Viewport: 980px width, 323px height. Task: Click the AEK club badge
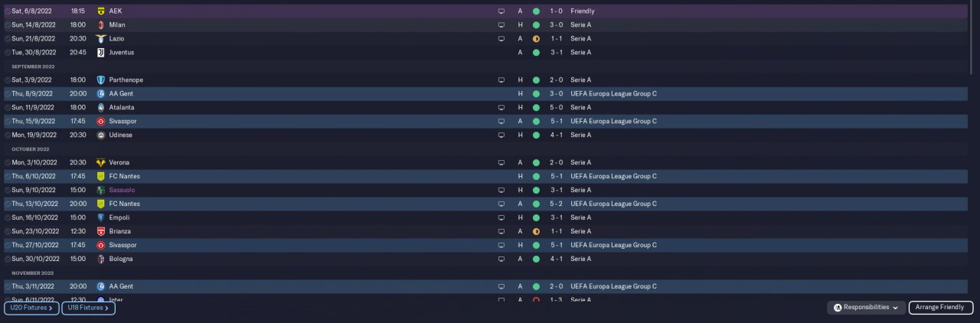[x=101, y=11]
